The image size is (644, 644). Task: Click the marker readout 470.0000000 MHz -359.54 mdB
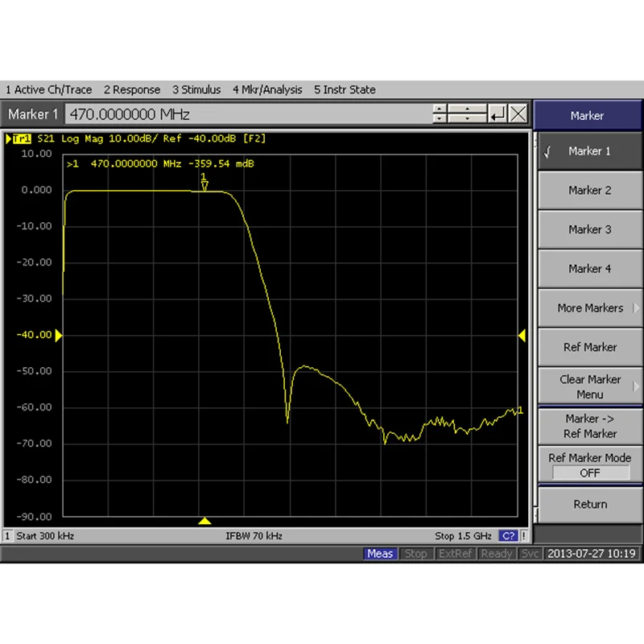pos(160,164)
